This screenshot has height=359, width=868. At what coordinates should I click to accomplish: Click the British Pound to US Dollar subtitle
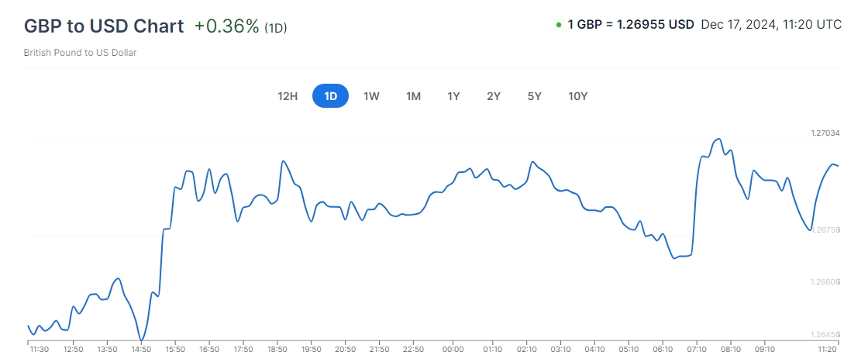click(x=80, y=53)
